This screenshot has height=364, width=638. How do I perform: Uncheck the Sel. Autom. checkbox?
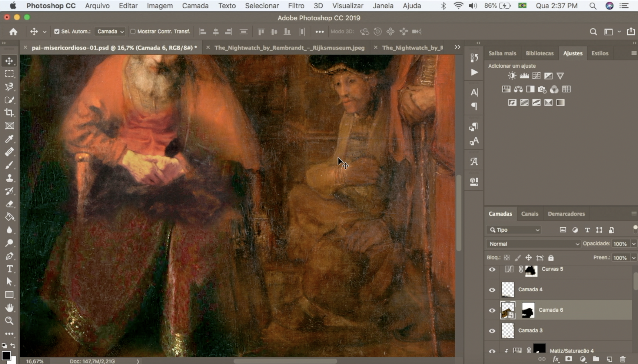(x=57, y=31)
